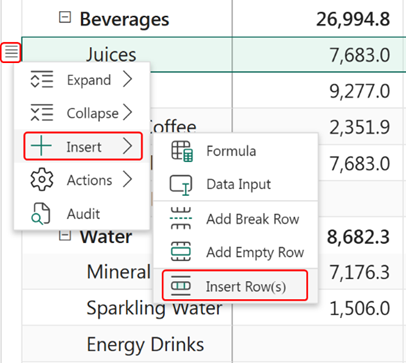This screenshot has width=406, height=363.
Task: Click the plus icon for Insert
Action: coord(41,146)
